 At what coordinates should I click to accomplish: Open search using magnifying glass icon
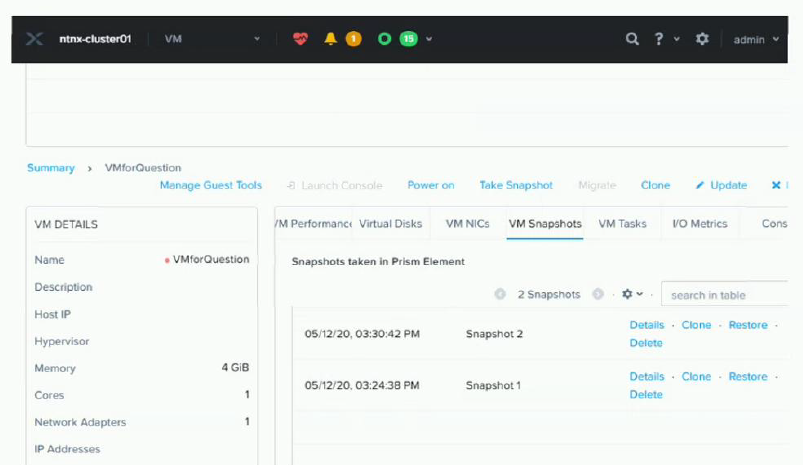coord(632,39)
